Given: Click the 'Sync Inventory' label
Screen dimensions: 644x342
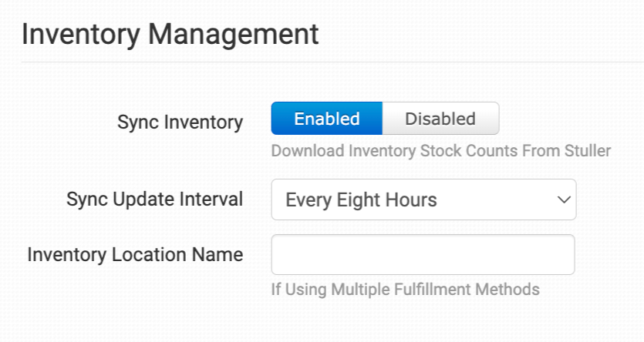Looking at the screenshot, I should click(180, 122).
